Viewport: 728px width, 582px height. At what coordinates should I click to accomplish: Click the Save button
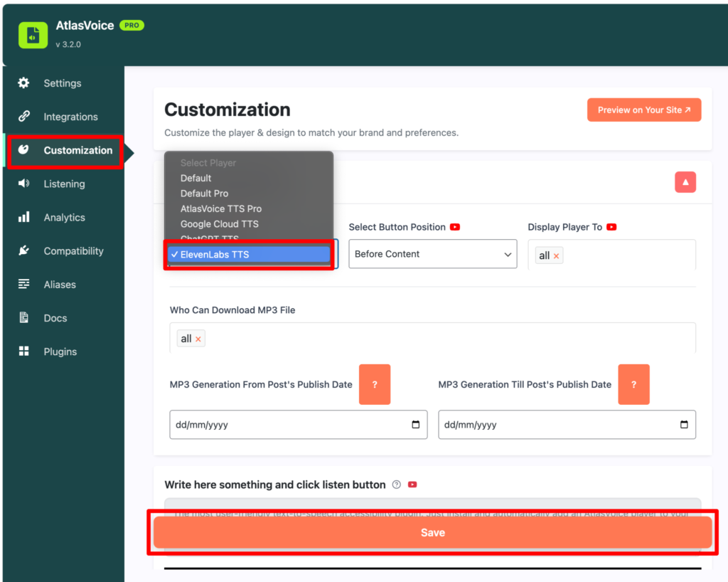pos(433,532)
